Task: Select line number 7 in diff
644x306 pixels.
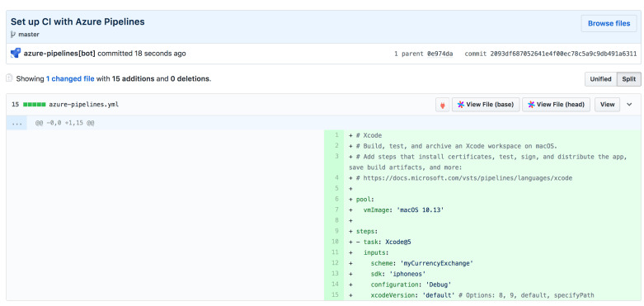Action: [x=334, y=209]
